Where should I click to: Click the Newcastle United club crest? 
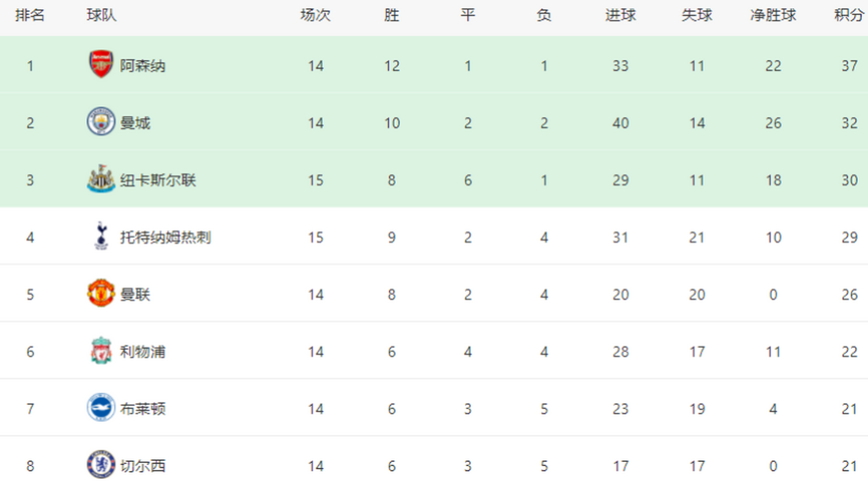point(101,179)
